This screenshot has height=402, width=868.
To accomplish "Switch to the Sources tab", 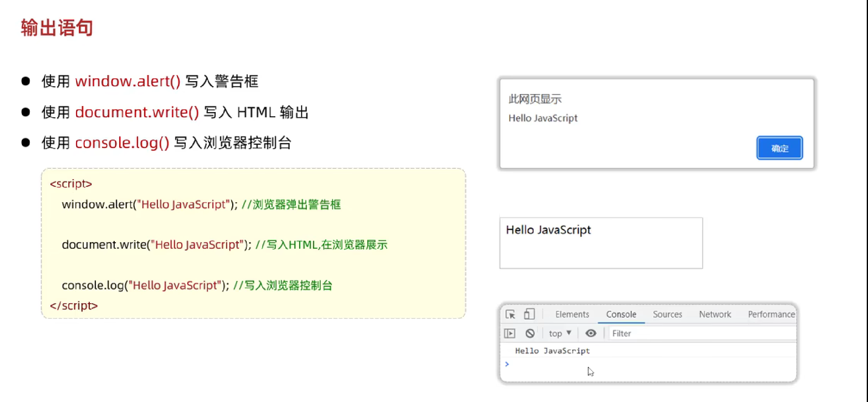I will 667,314.
